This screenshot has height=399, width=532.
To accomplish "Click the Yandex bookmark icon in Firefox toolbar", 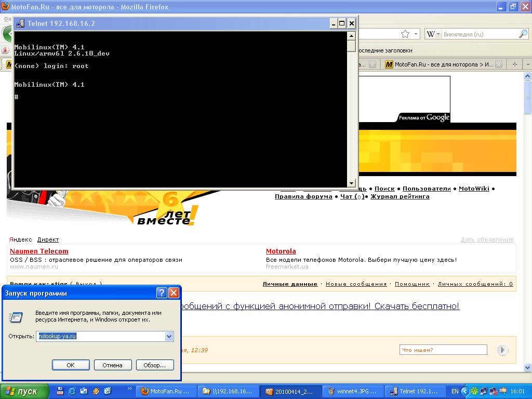I will (5, 50).
